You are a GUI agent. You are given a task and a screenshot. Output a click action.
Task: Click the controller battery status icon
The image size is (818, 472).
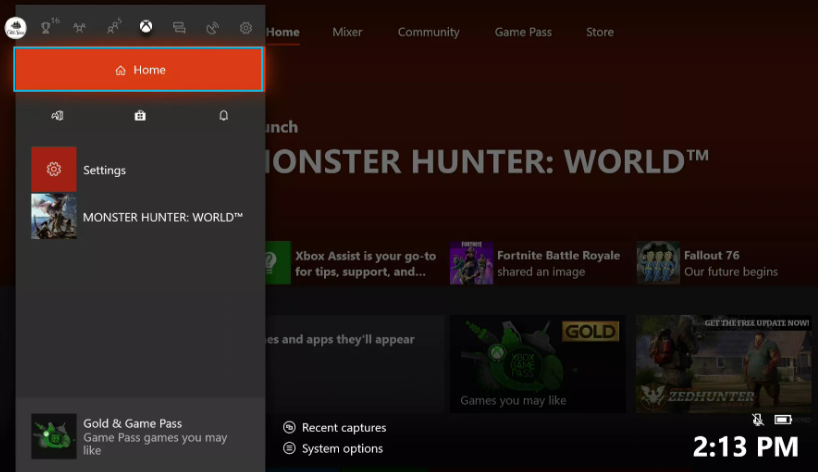click(x=783, y=419)
